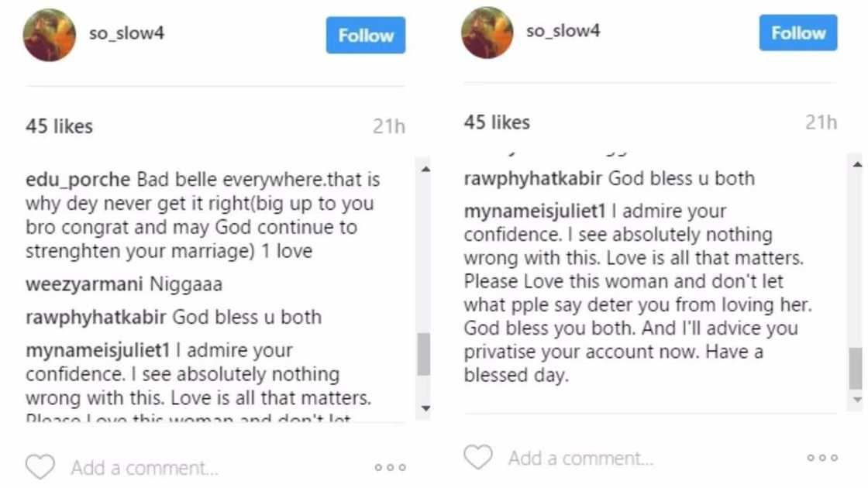Click left comments scrollbar thumb
The height and width of the screenshot is (488, 868).
click(424, 355)
